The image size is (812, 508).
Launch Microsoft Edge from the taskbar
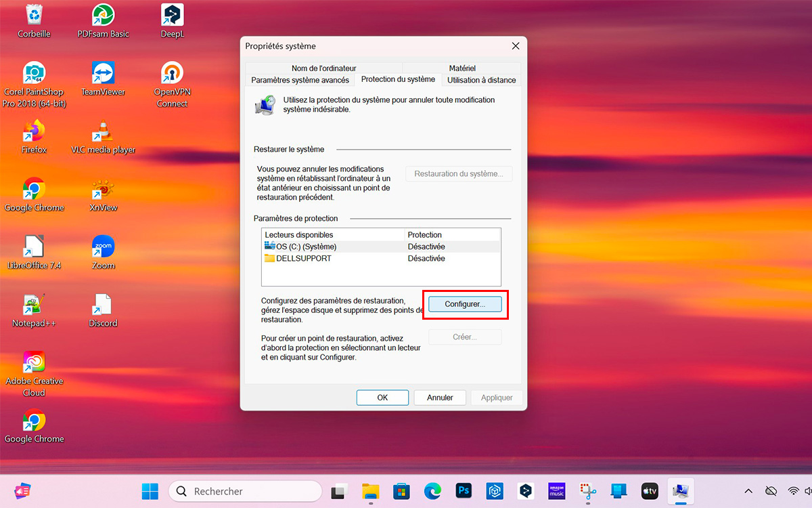(432, 490)
